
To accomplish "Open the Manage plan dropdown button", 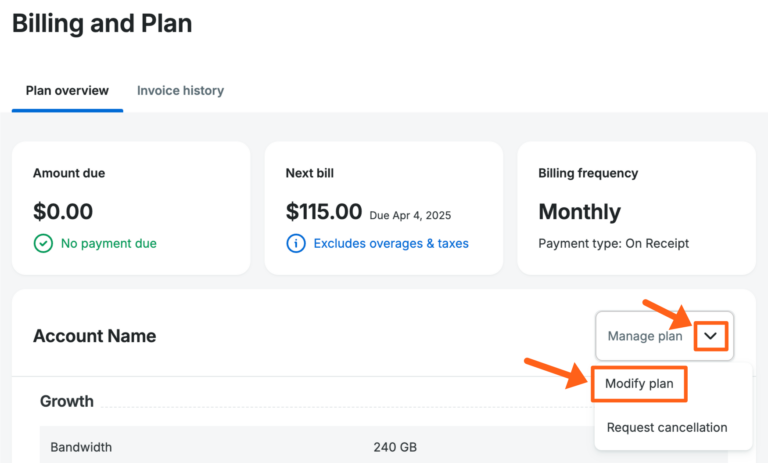I will (x=645, y=336).
